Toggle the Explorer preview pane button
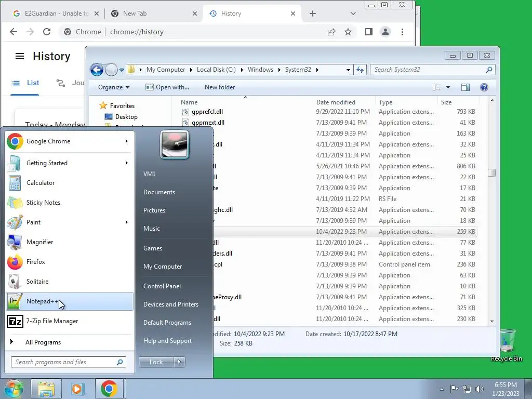Viewport: 532px width, 399px height. click(x=465, y=87)
